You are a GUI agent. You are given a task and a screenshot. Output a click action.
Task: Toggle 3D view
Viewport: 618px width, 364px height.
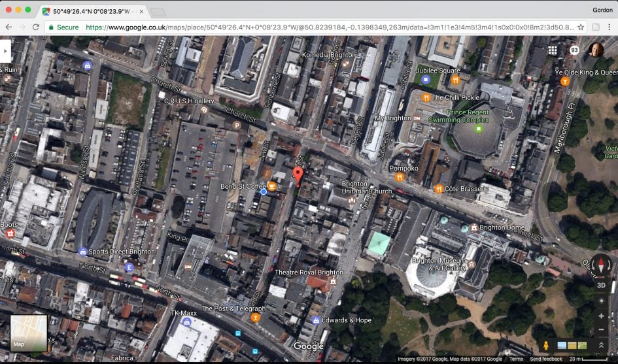coord(601,286)
